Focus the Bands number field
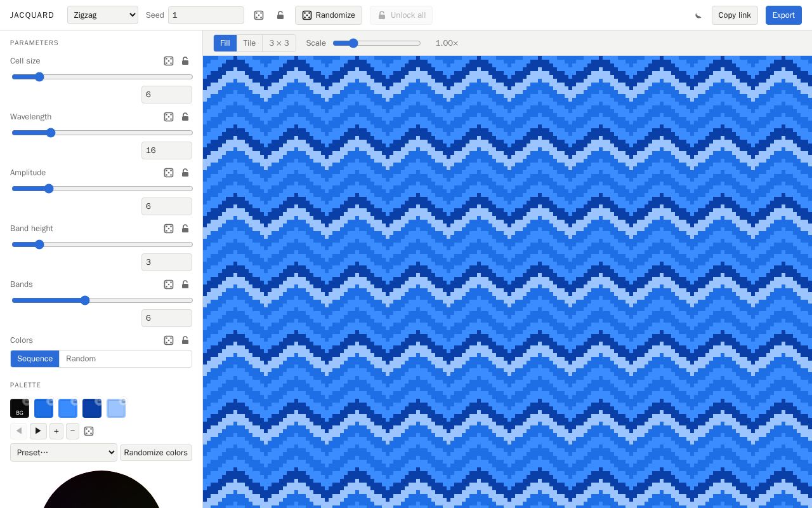 [x=167, y=318]
